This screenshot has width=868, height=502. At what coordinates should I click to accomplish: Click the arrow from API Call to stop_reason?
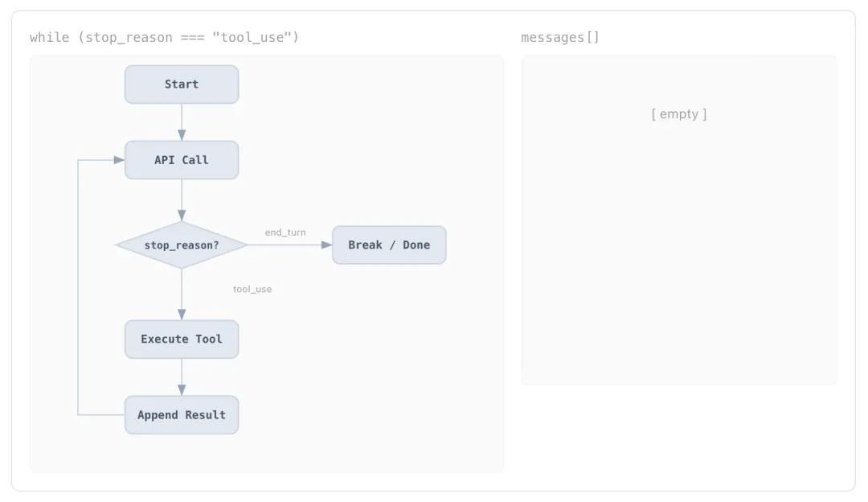(x=182, y=200)
